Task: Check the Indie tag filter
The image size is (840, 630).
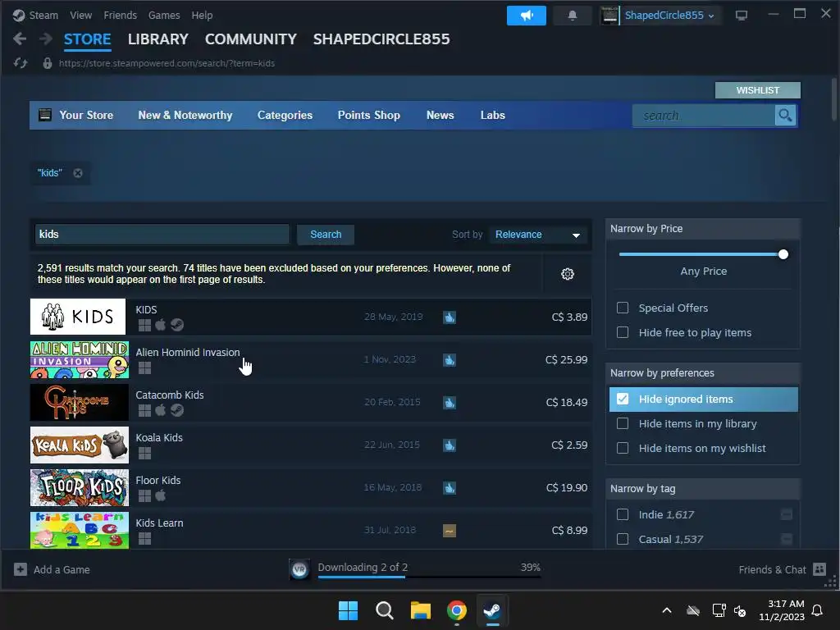Action: [x=623, y=515]
